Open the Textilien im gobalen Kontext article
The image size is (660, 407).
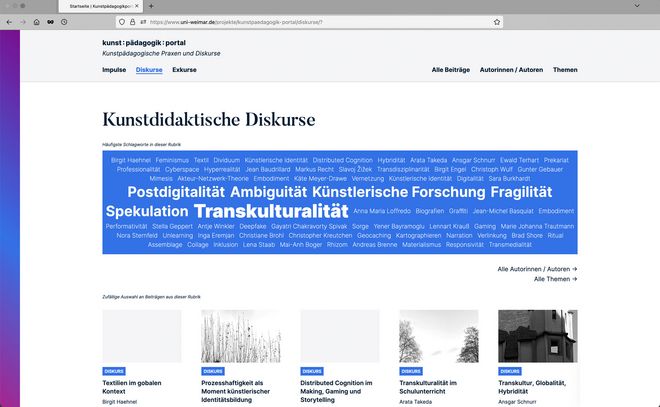pyautogui.click(x=132, y=387)
